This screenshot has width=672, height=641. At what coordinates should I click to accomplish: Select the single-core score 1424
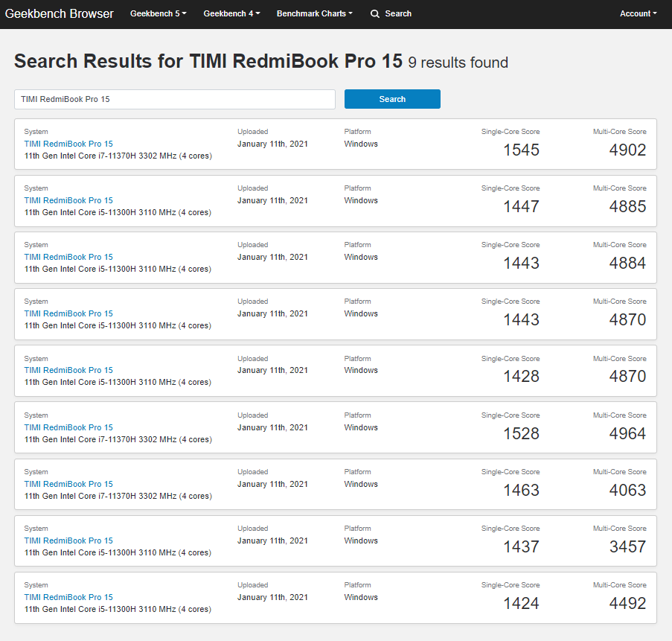(x=521, y=603)
